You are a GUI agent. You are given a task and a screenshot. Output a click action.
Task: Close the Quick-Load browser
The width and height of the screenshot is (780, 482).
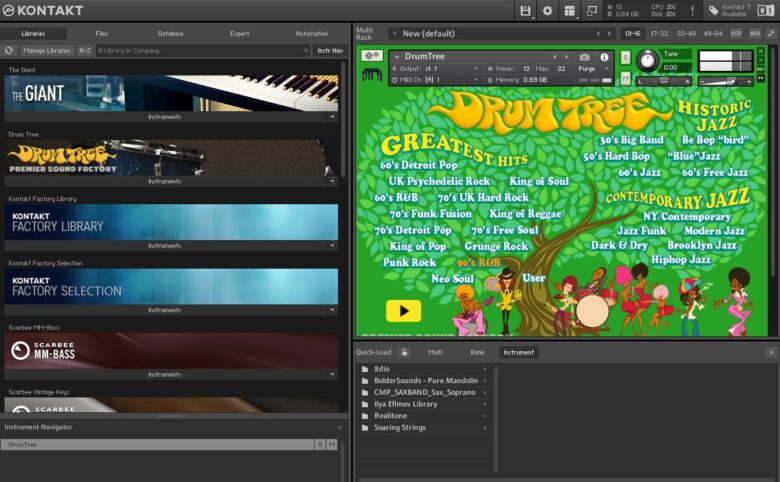click(771, 352)
